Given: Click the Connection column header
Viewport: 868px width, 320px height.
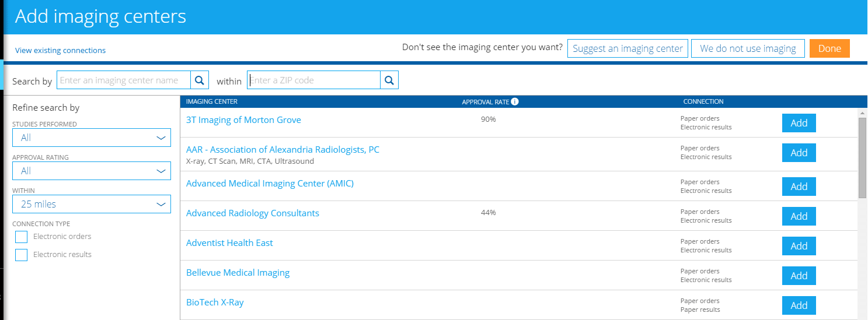Looking at the screenshot, I should (x=703, y=101).
